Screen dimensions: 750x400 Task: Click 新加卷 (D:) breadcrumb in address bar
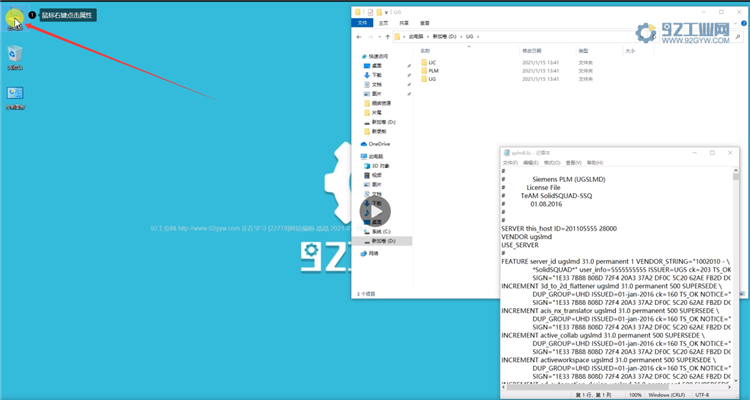coord(444,36)
